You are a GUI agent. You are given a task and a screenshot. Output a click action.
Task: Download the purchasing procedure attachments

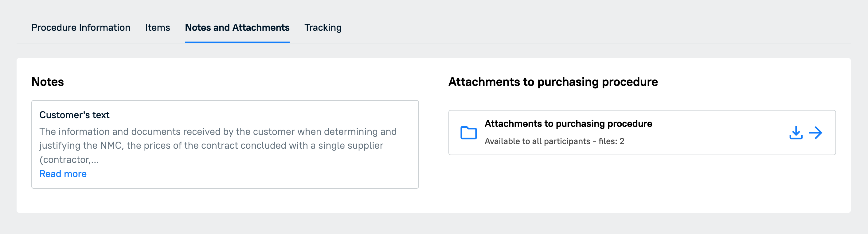796,133
